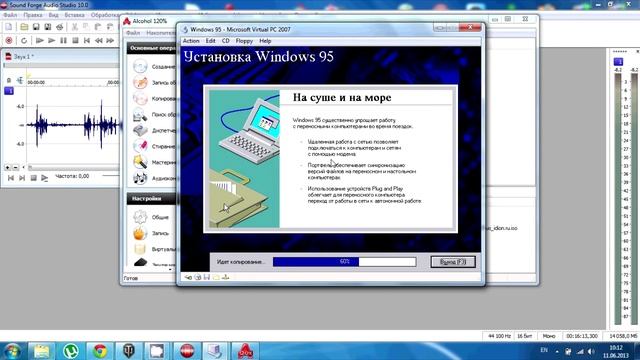Open the CD menu in Virtual PC
This screenshot has height=360, width=640.
(226, 41)
